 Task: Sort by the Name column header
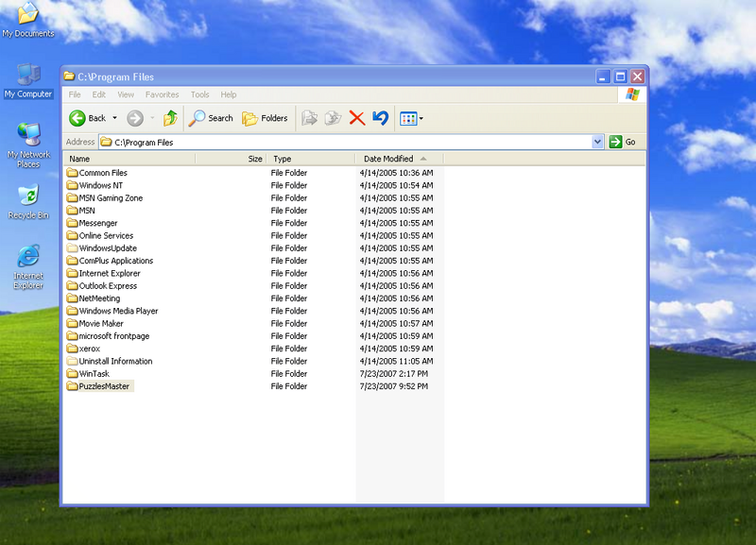tap(129, 159)
